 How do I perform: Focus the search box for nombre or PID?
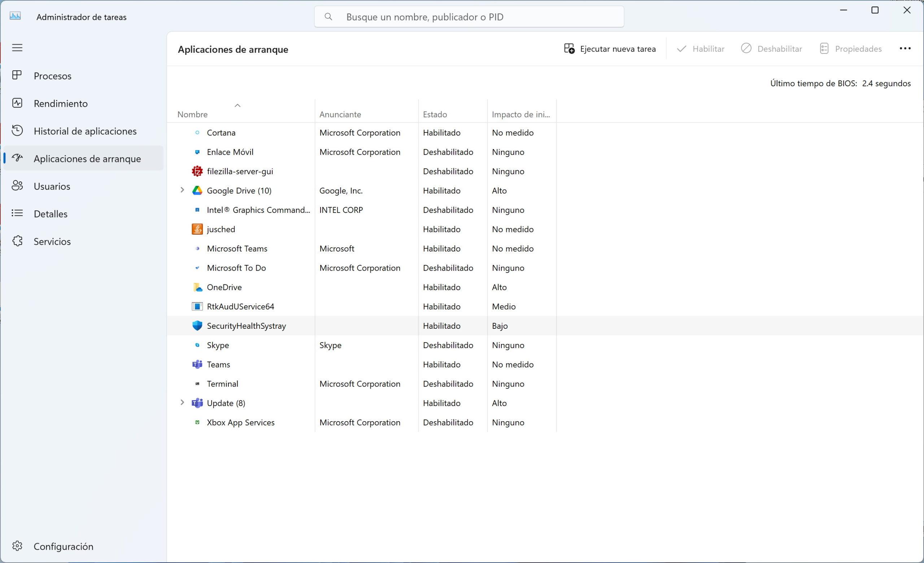pos(469,17)
